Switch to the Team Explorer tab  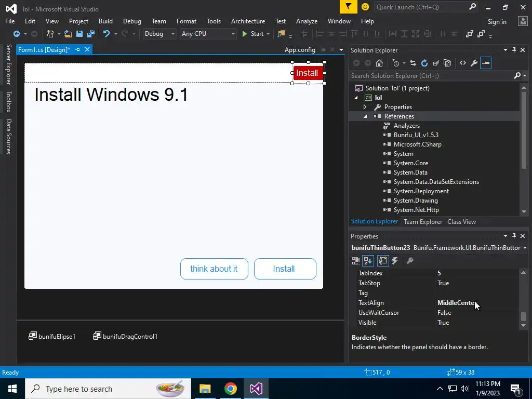[x=423, y=221]
